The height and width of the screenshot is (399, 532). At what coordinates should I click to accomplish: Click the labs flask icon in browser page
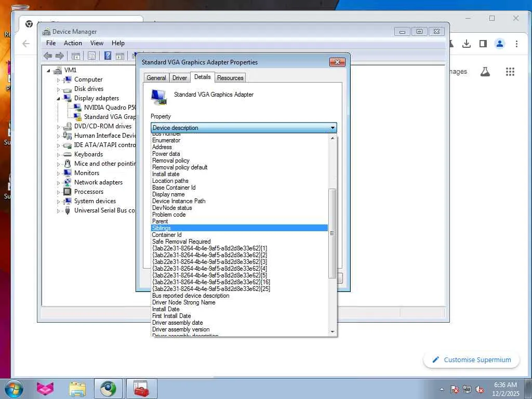point(485,72)
